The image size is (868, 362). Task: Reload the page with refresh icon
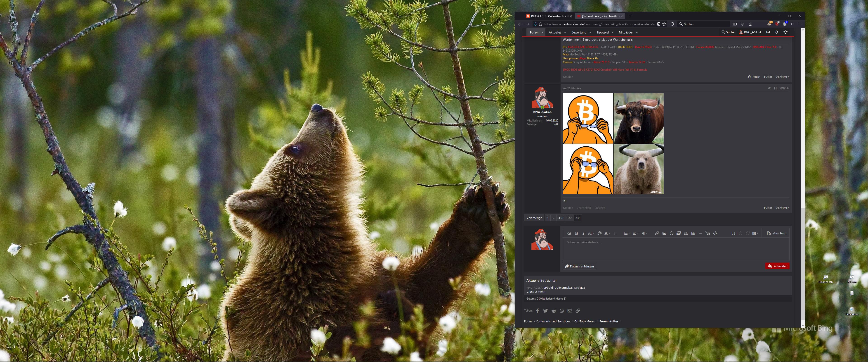[x=672, y=24]
